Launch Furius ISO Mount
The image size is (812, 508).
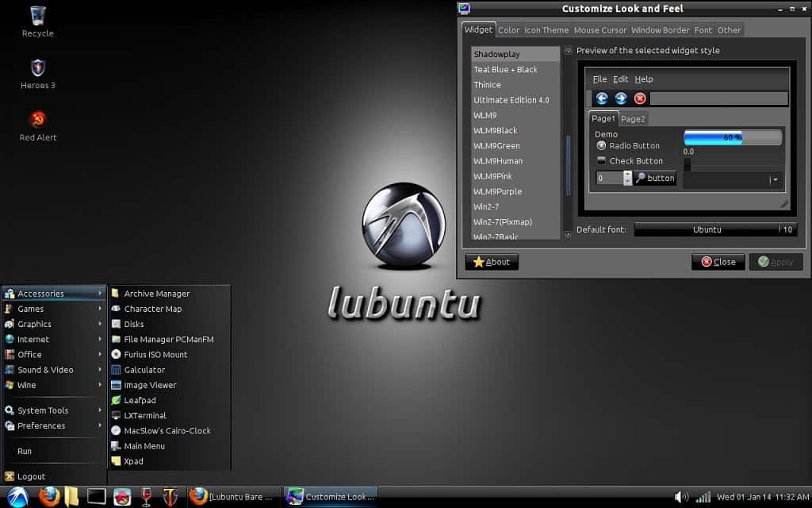coord(169,355)
